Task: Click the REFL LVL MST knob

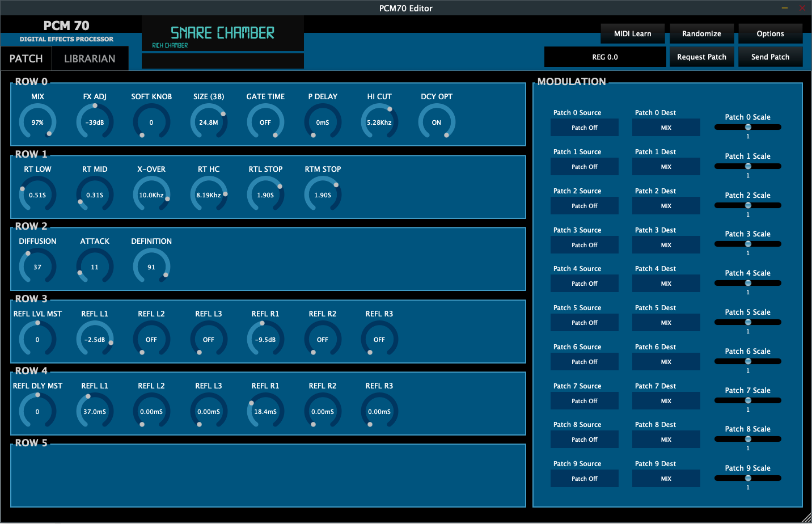Action: (x=37, y=339)
